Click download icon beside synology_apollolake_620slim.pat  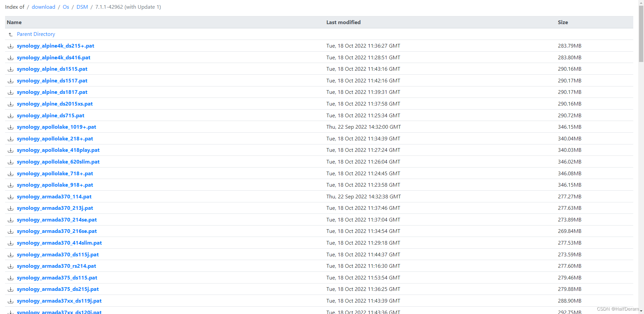(11, 162)
